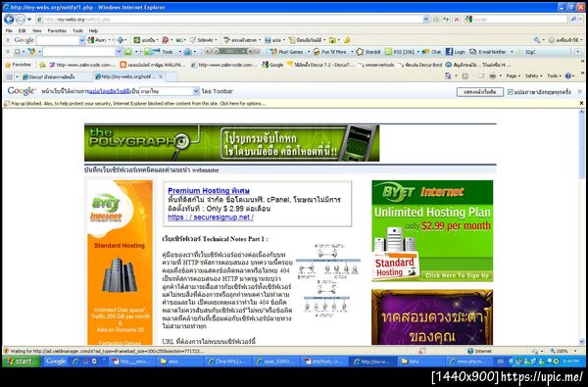Click the Chat toolbar icon
The height and width of the screenshot is (387, 588).
tap(431, 52)
